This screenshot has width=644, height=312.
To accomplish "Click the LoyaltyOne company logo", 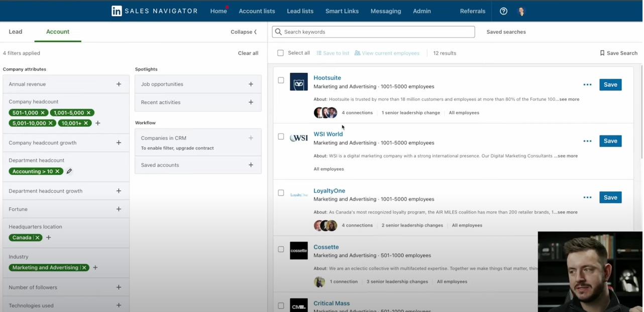I will 299,195.
